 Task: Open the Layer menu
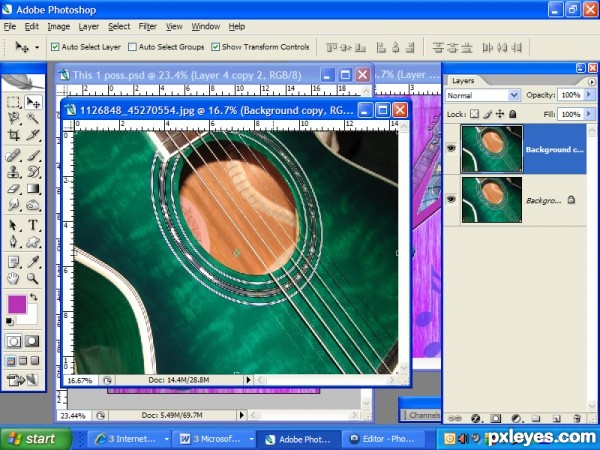89,26
